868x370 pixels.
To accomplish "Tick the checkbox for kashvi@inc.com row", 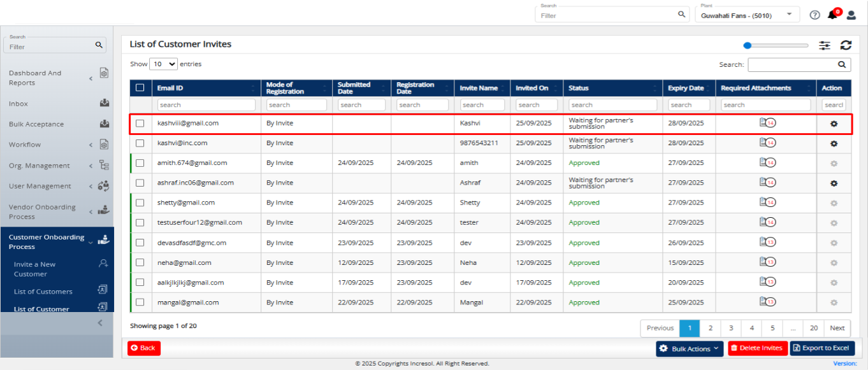I will (140, 143).
